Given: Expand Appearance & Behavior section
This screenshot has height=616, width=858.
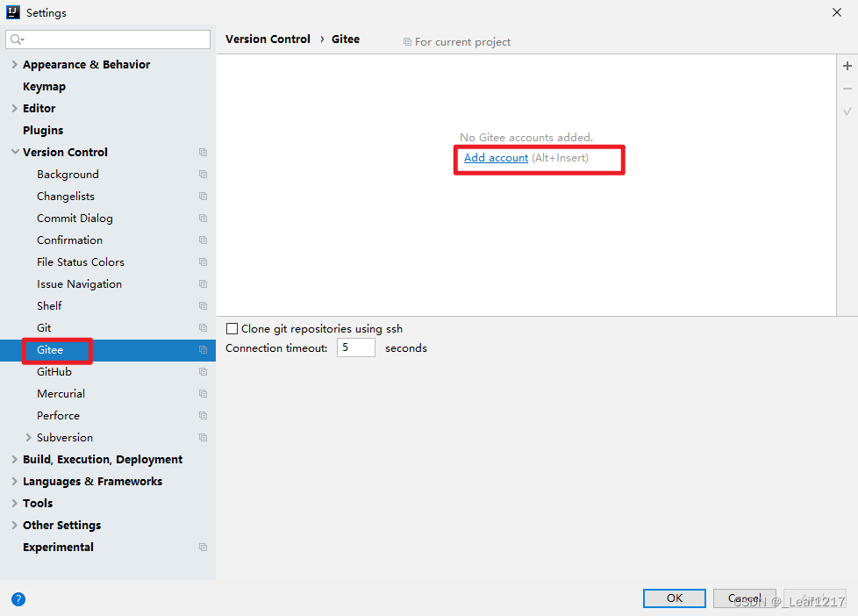Looking at the screenshot, I should (15, 64).
